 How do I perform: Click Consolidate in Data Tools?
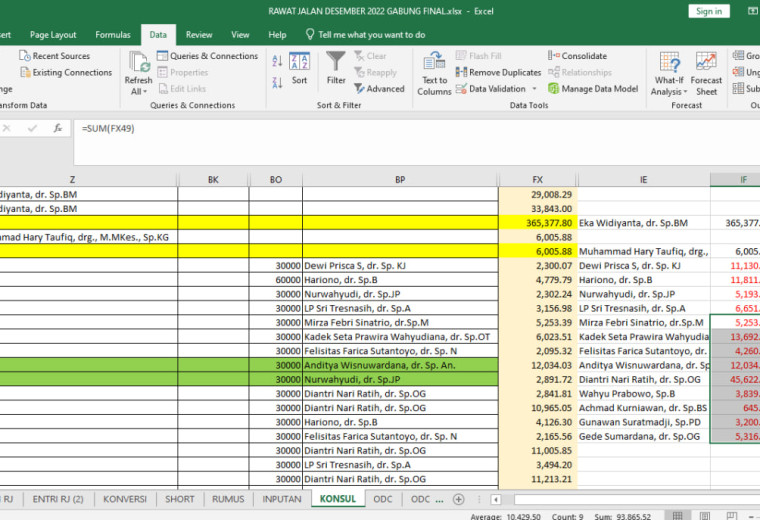pos(577,56)
